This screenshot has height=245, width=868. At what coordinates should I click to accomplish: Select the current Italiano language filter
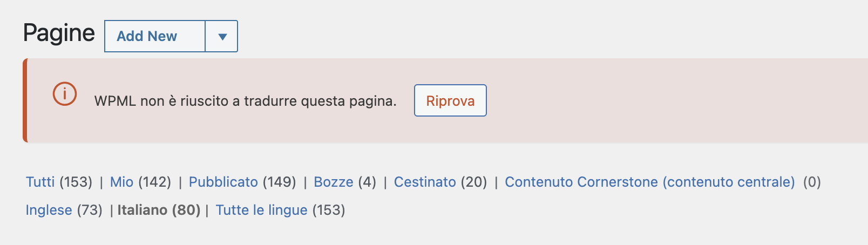pyautogui.click(x=159, y=210)
